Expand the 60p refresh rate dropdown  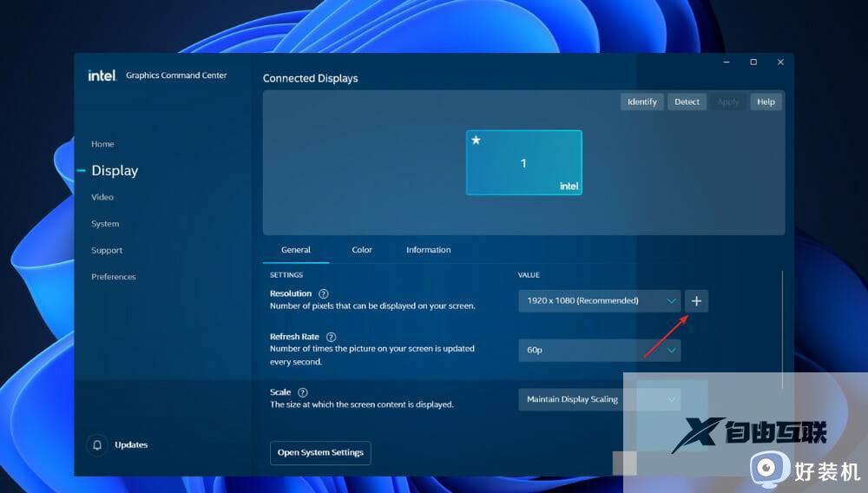pos(600,351)
